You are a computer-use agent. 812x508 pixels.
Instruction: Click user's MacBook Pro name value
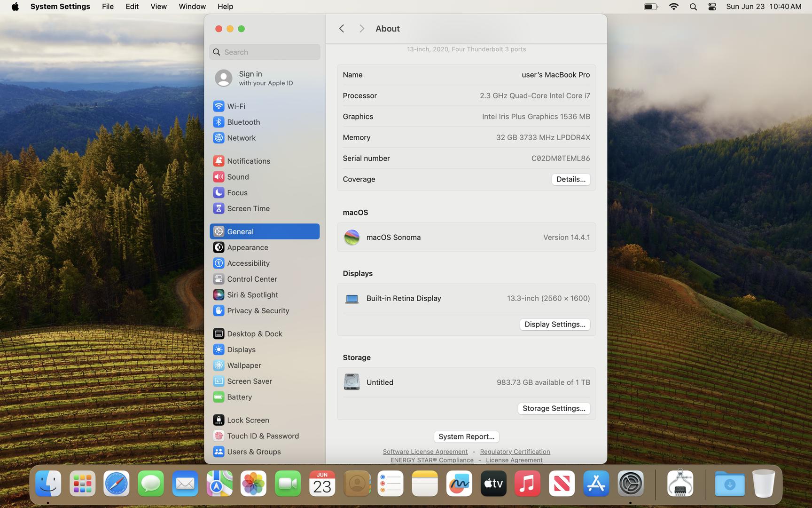555,75
